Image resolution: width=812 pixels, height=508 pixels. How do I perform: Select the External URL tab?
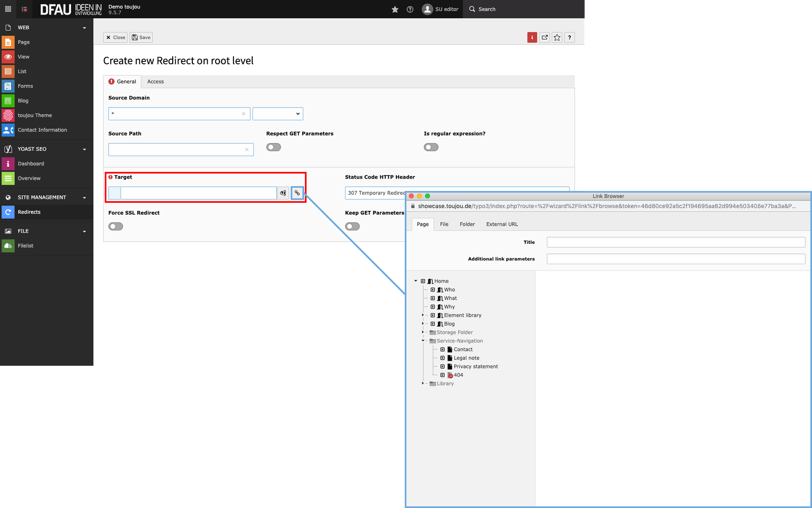click(502, 224)
